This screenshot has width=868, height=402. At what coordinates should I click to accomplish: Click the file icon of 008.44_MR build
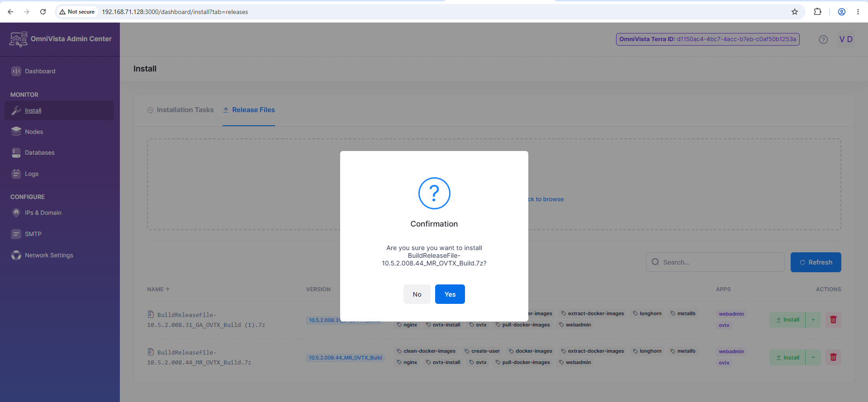151,352
